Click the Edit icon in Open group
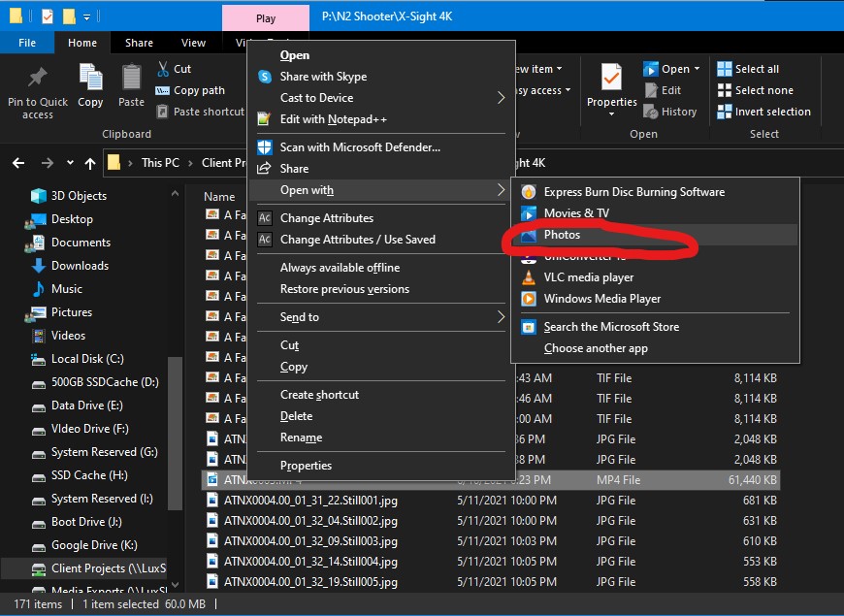This screenshot has width=844, height=616. tap(651, 90)
